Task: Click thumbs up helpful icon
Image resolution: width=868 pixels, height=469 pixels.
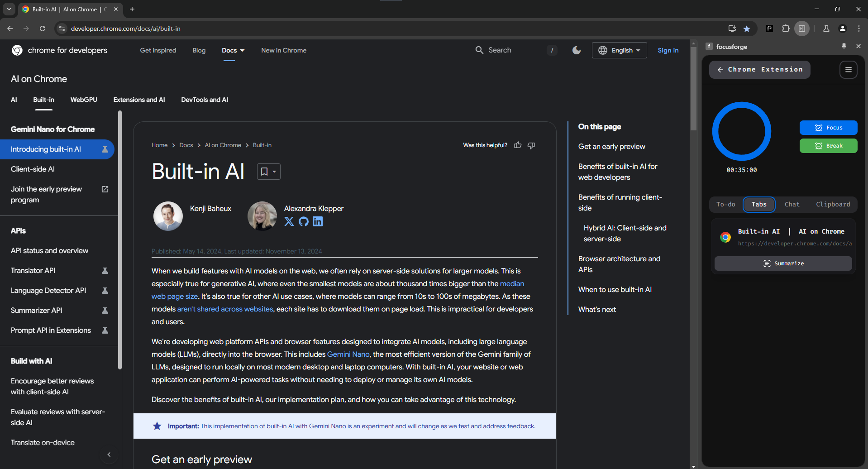Action: click(518, 145)
